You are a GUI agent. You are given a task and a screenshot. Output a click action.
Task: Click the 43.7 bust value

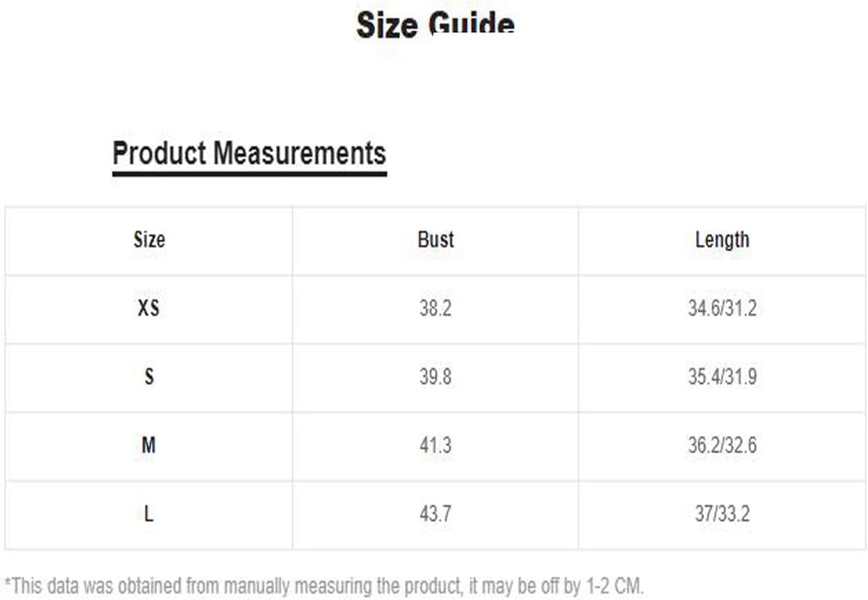pyautogui.click(x=435, y=514)
